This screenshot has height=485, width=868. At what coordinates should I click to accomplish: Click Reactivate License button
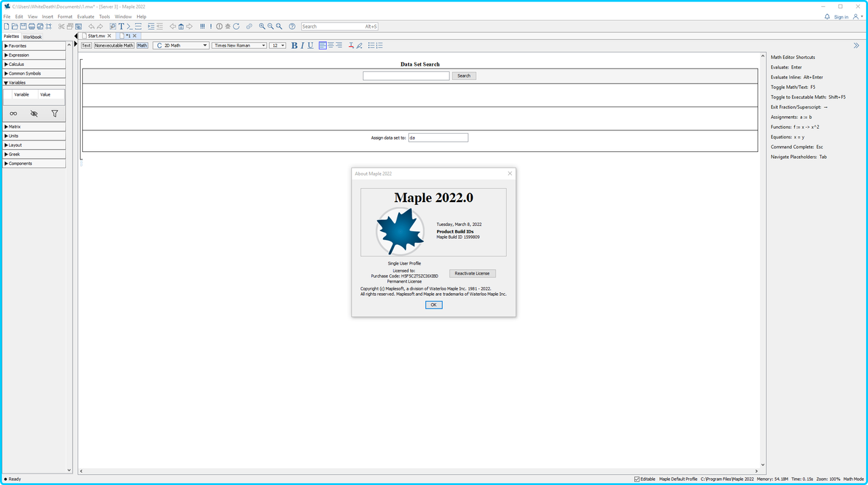[473, 273]
